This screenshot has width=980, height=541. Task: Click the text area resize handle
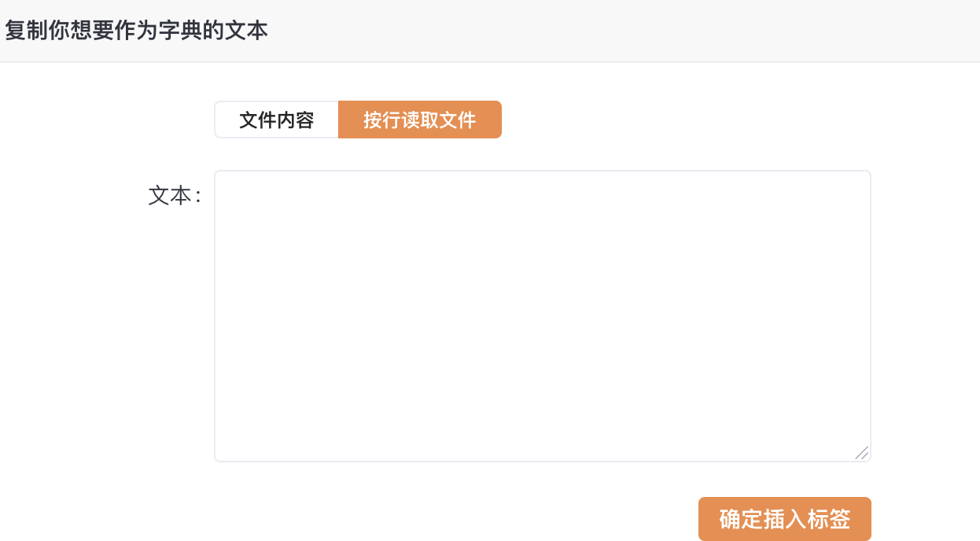[862, 453]
